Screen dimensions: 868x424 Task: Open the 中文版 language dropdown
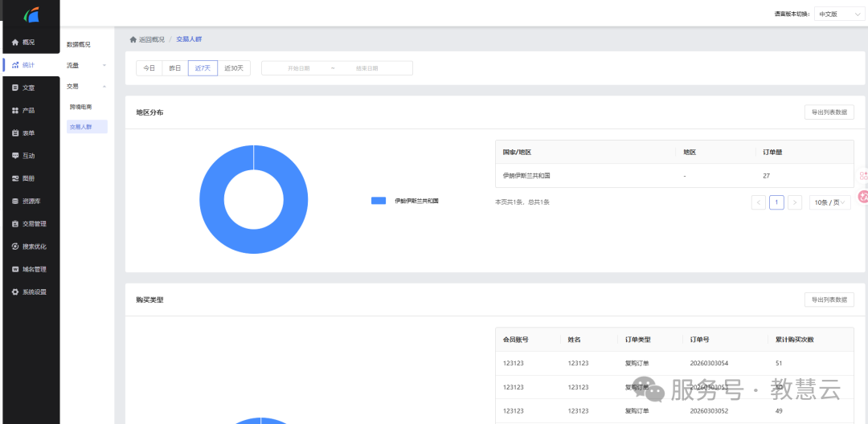click(x=838, y=14)
